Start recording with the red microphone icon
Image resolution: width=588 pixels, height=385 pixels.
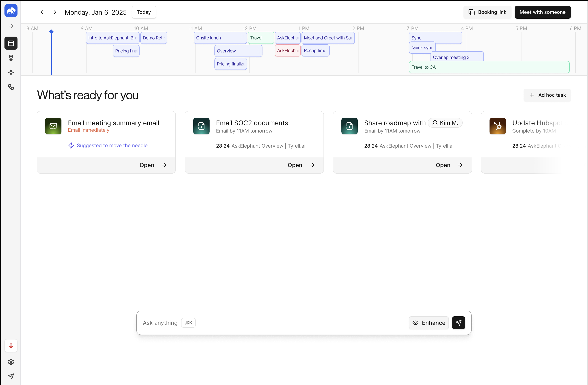(11, 346)
